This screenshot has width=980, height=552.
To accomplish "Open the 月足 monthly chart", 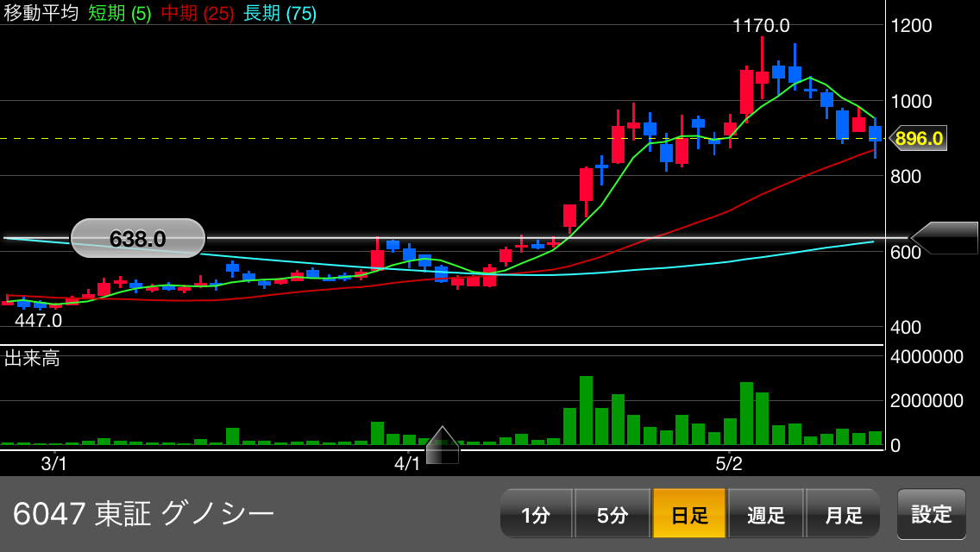I will click(x=843, y=514).
